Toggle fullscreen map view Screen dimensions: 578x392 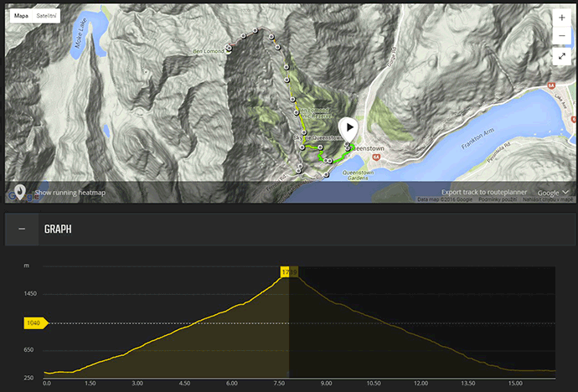561,56
